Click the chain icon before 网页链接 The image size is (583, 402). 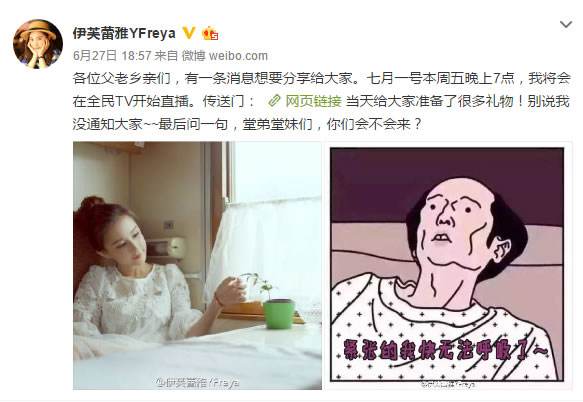pos(274,101)
